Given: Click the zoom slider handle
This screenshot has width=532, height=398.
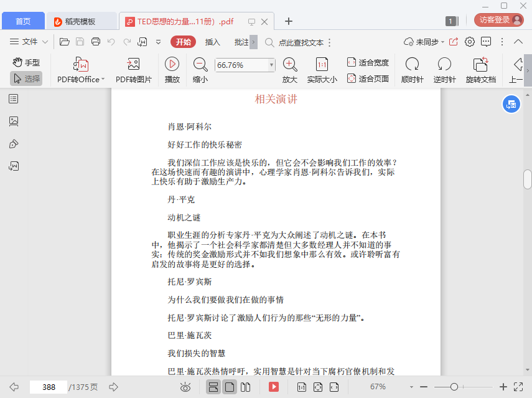Looking at the screenshot, I should pos(454,387).
